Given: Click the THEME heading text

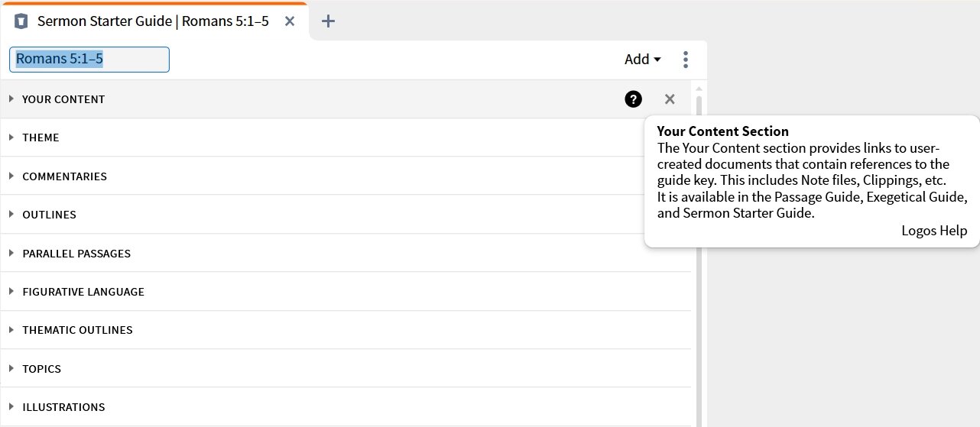Looking at the screenshot, I should point(41,137).
